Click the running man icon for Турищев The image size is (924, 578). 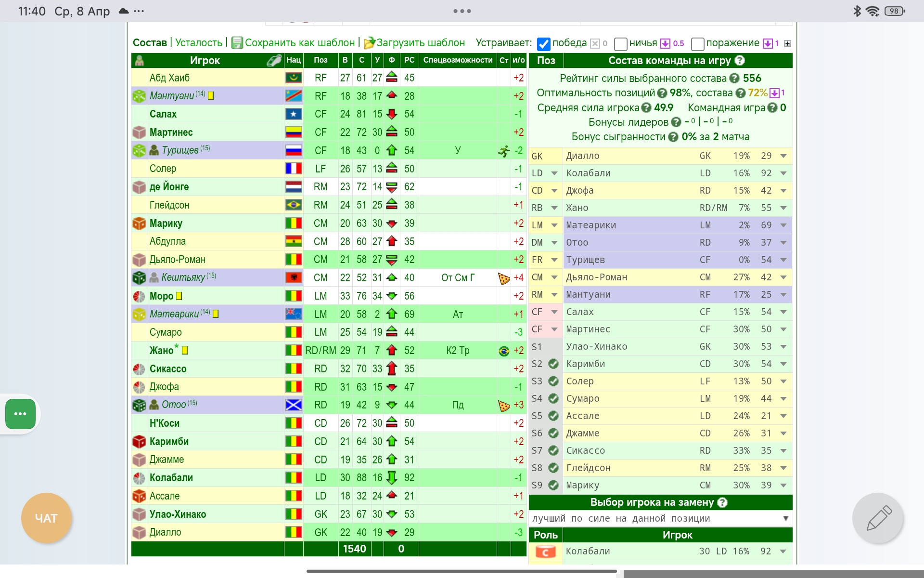[503, 151]
